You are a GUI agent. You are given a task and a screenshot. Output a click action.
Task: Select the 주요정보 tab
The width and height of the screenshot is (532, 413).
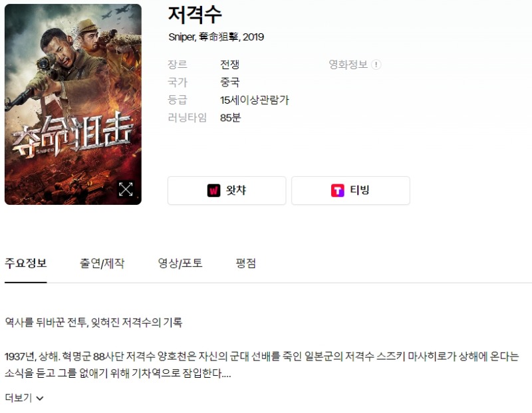coord(26,263)
